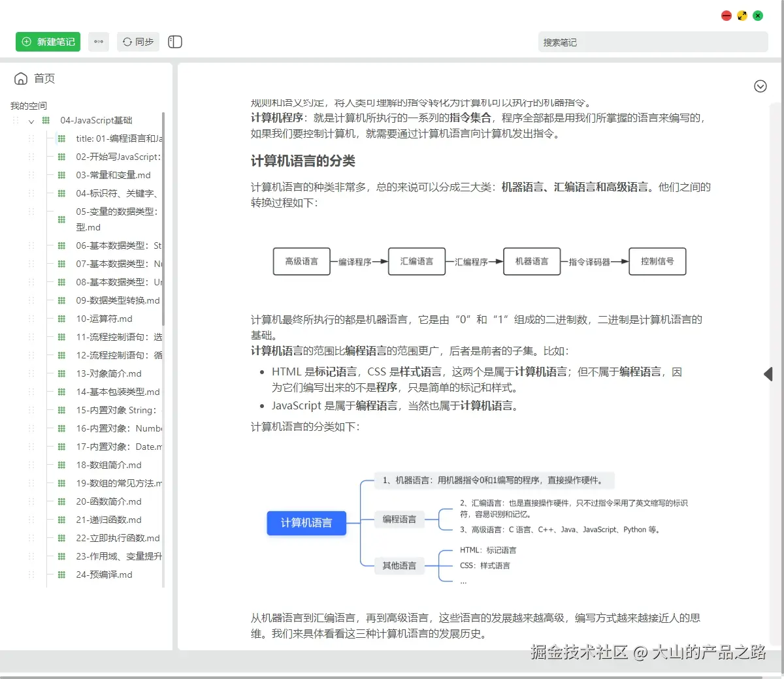
Task: Open note 06-基本数据类型: St
Action: [x=118, y=245]
